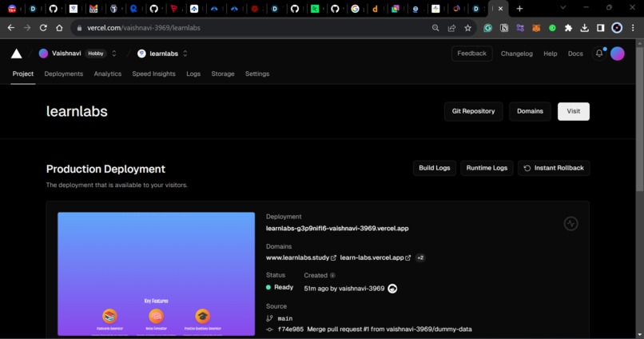
Task: Toggle the browser side panel icon
Action: (601, 28)
